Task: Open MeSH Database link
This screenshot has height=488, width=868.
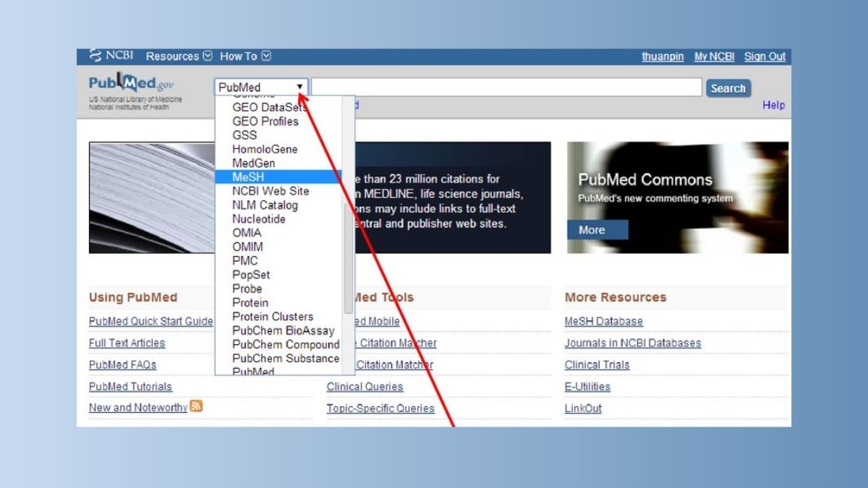Action: (x=603, y=321)
